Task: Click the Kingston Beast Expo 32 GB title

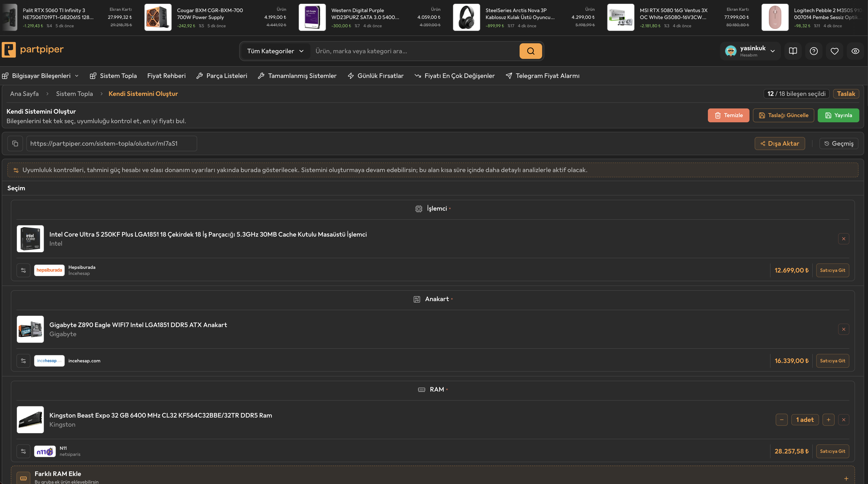Action: (x=161, y=415)
